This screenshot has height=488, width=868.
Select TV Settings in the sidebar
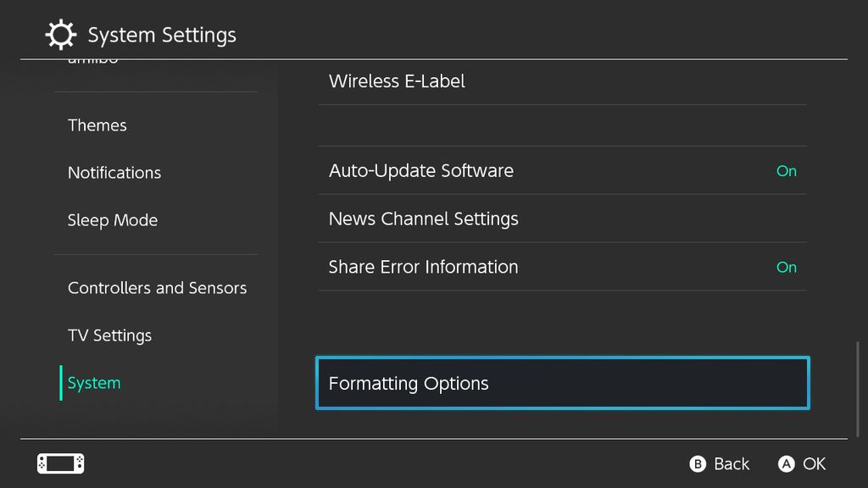(109, 335)
